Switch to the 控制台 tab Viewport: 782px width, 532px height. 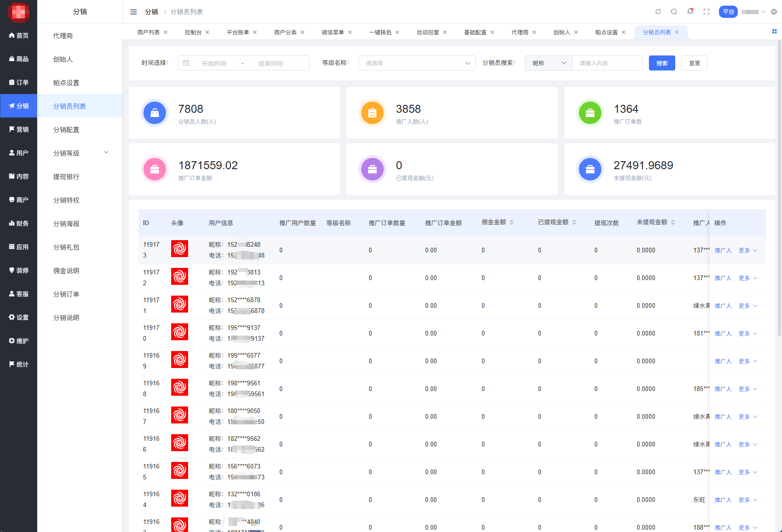pos(193,32)
